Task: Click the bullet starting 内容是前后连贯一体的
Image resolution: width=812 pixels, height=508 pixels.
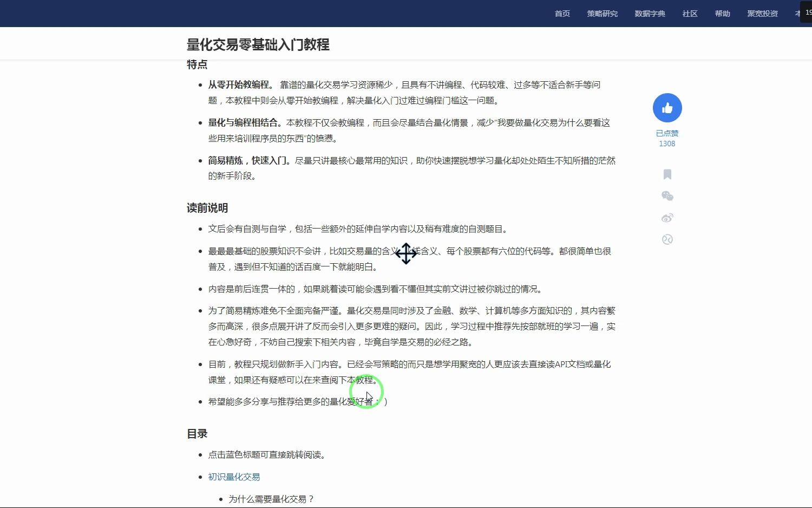Action: coord(377,289)
